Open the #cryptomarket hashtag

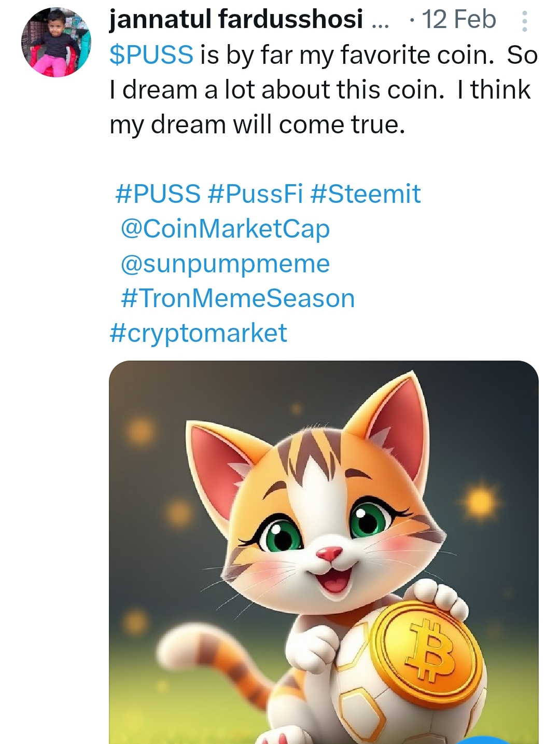[x=198, y=333]
